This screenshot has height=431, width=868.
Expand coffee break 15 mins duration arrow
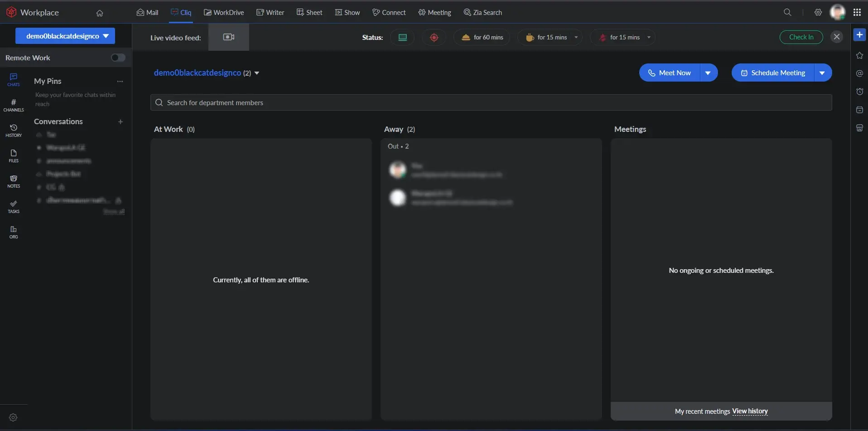[576, 37]
